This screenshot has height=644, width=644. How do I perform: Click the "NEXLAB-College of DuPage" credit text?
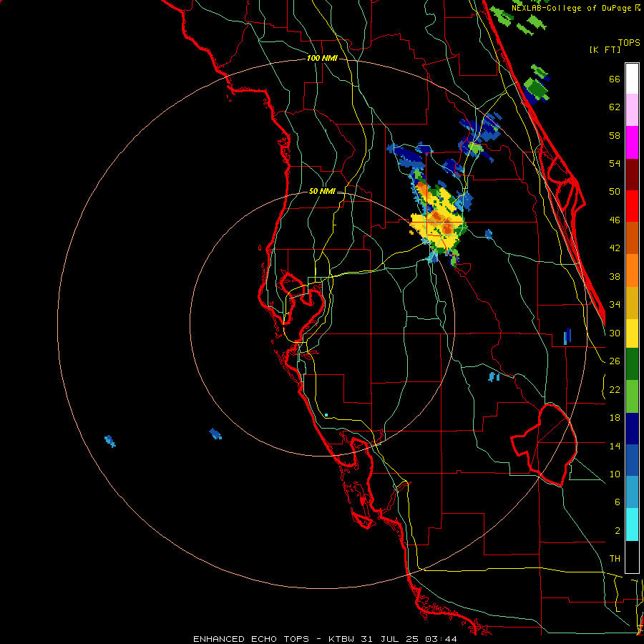571,8
